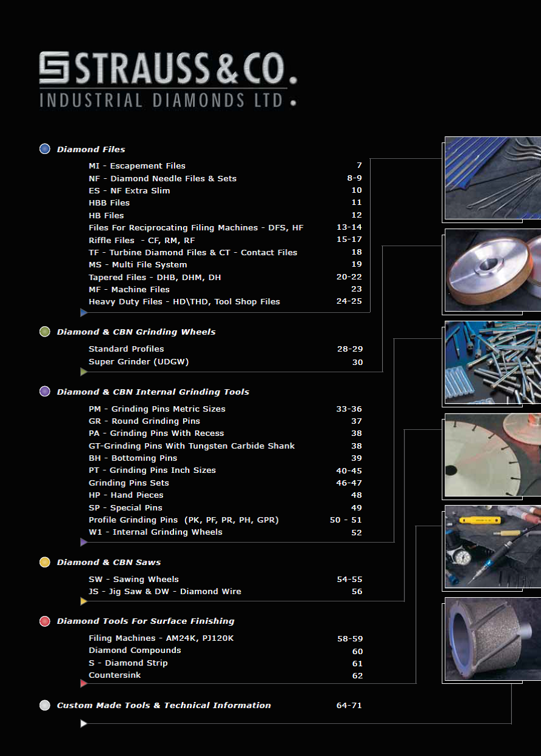Screen dimensions: 541x756
Task: Click the red bullet beside Surface Finishing
Action: [44, 621]
